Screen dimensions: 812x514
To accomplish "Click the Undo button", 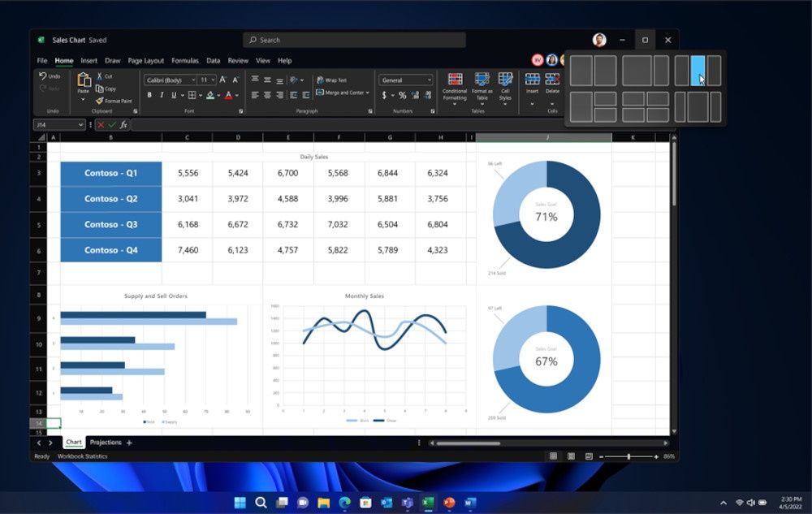I will [x=50, y=76].
